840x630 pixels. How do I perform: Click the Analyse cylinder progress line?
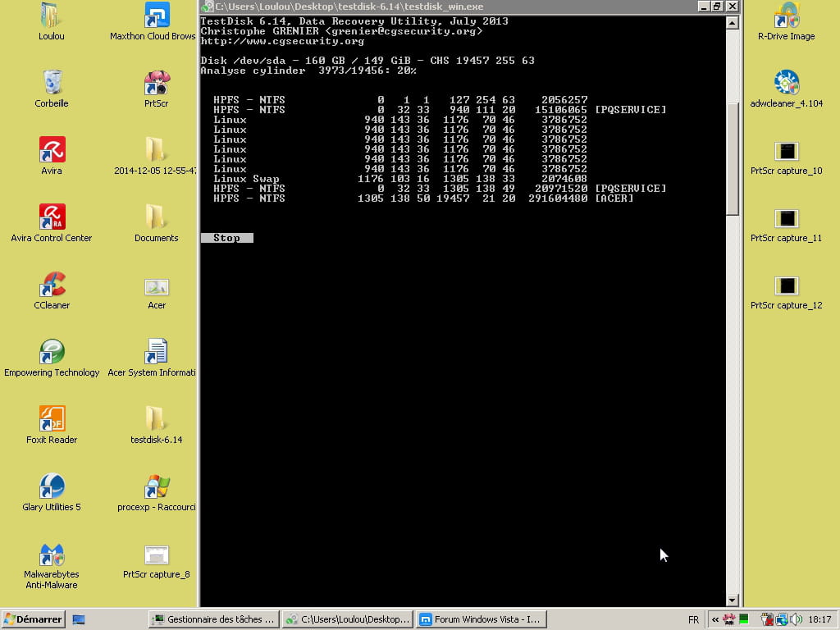point(308,71)
